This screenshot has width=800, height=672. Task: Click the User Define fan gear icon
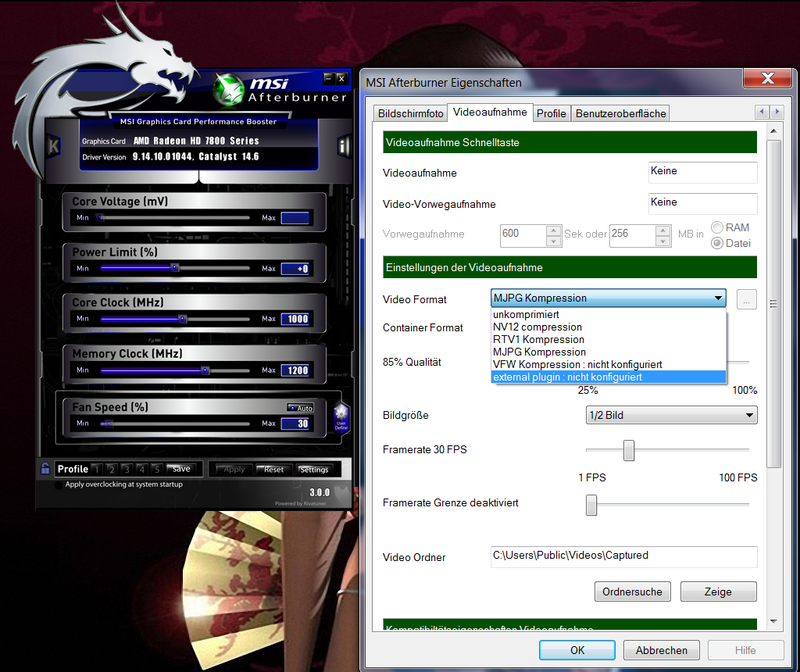(341, 416)
